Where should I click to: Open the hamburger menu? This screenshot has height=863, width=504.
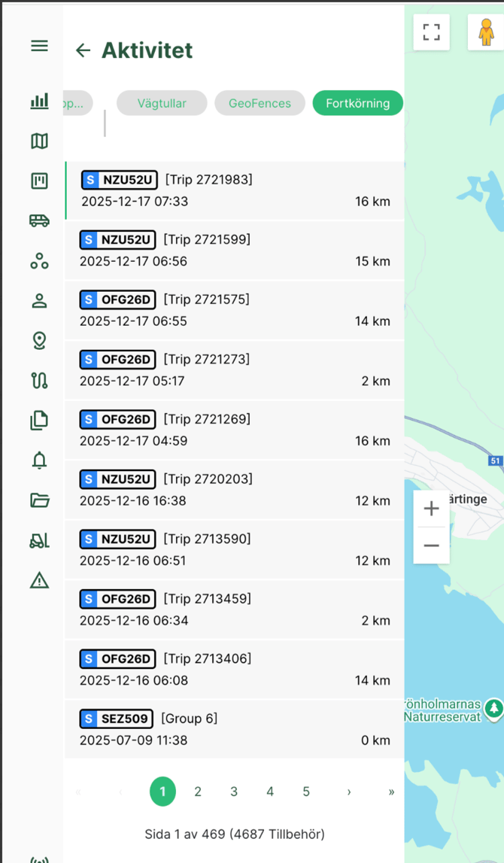tap(39, 46)
